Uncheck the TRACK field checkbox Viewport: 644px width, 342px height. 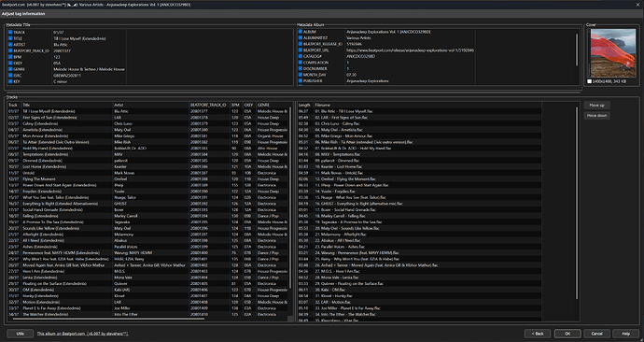pos(10,32)
